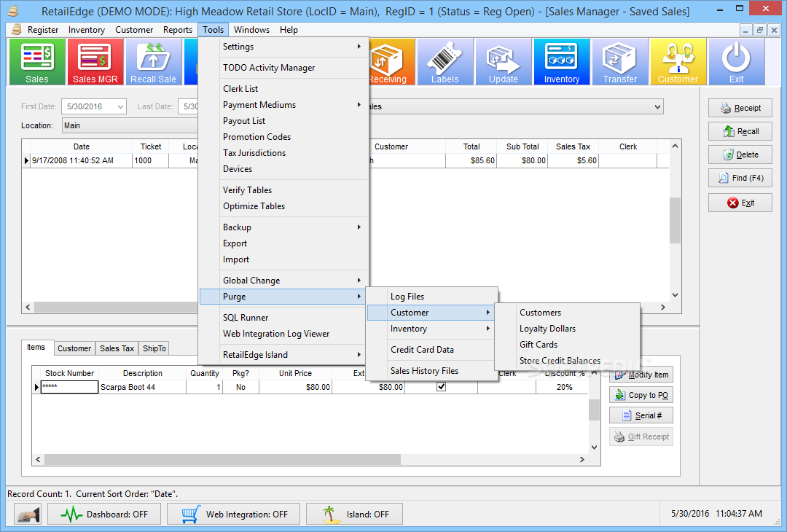This screenshot has width=787, height=532.
Task: Select Sales History Files purge option
Action: 431,371
